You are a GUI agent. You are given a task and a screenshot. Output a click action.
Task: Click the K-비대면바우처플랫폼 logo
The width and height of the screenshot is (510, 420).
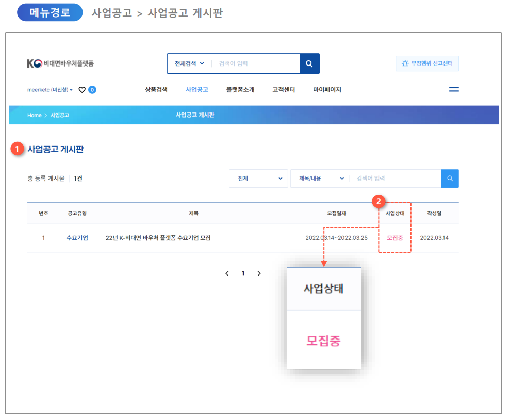pyautogui.click(x=60, y=63)
